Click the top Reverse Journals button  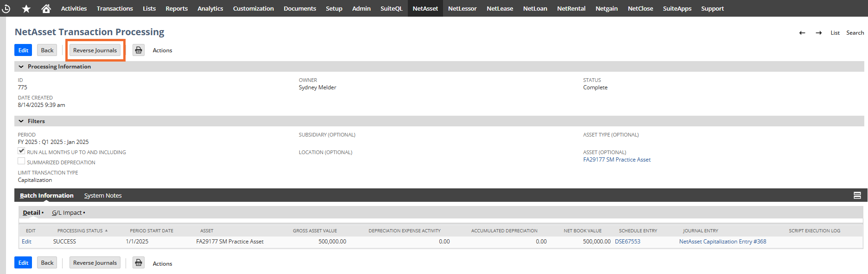click(95, 50)
